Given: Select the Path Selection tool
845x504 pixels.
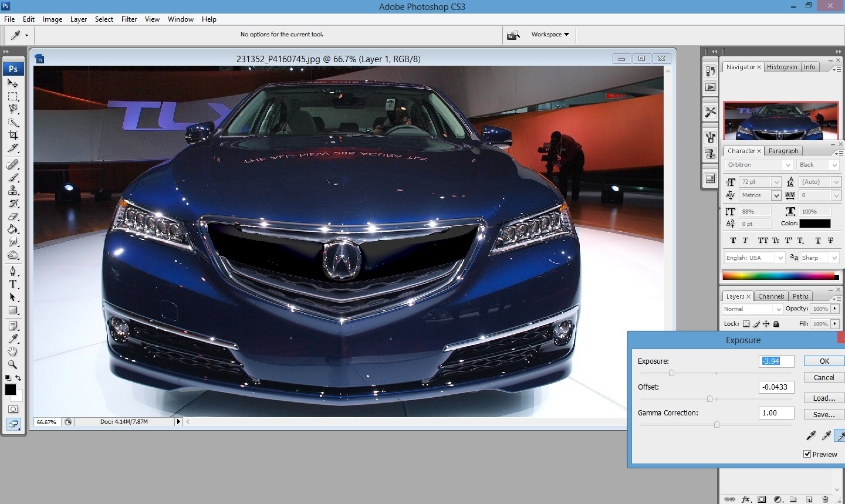Looking at the screenshot, I should coord(13,297).
